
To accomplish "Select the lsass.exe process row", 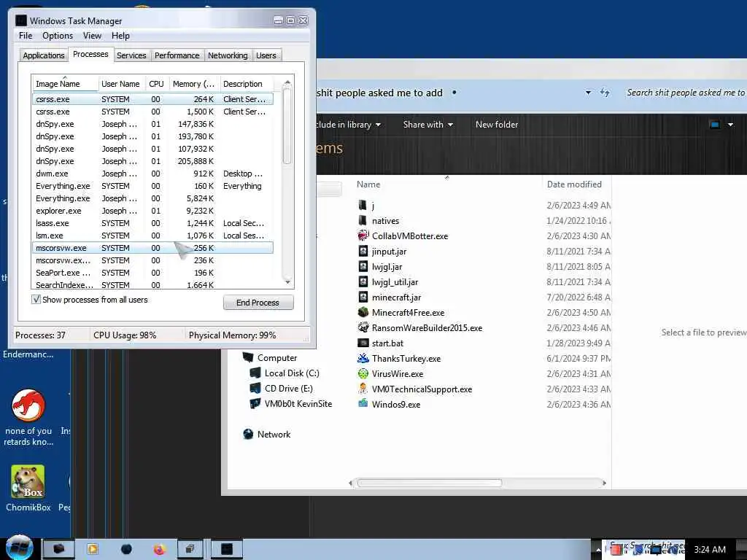I will (152, 223).
